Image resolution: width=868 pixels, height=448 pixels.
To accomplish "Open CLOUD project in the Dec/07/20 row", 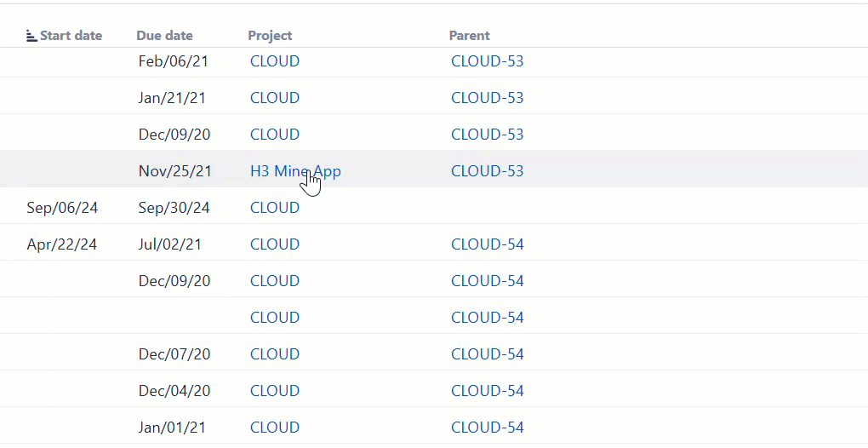I will 275,353.
